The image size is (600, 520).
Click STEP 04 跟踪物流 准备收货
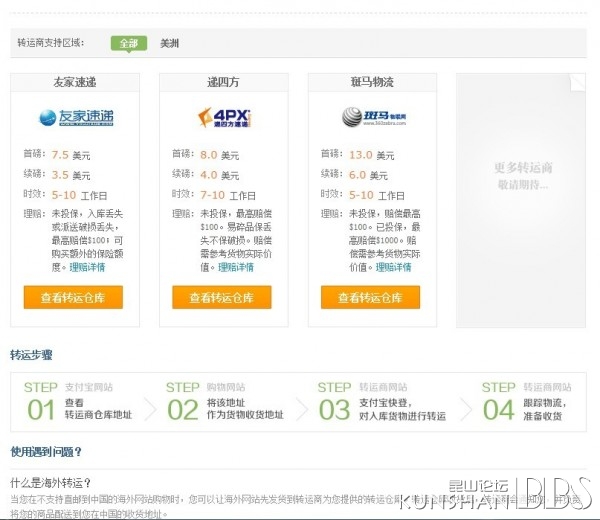coord(527,402)
